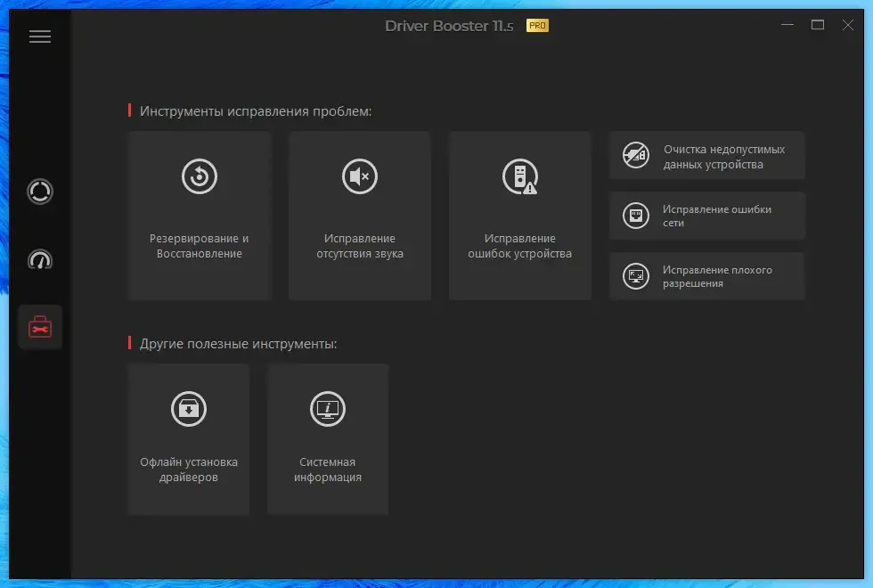Select Очистка недопустимых данных устройства
The width and height of the screenshot is (873, 588).
pos(707,155)
